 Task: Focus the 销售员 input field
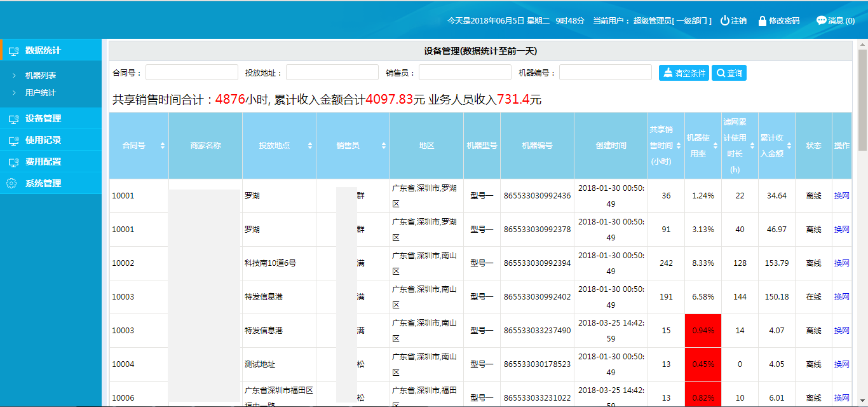[465, 72]
